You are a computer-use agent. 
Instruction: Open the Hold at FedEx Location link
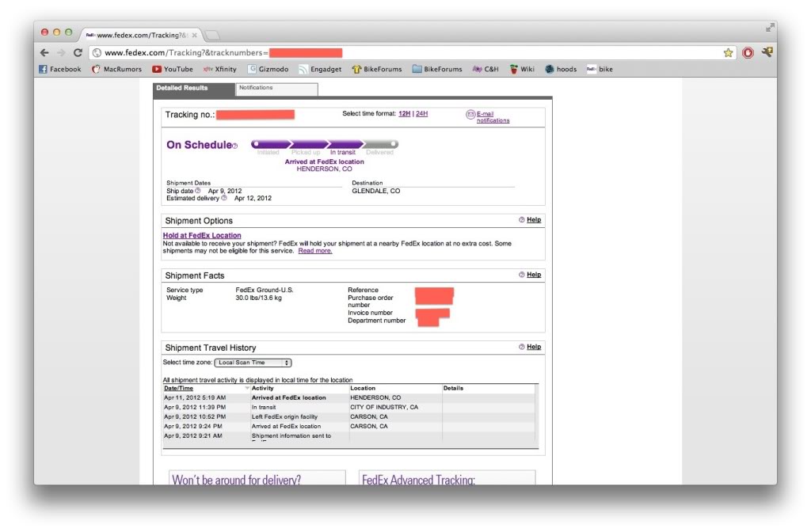click(202, 236)
